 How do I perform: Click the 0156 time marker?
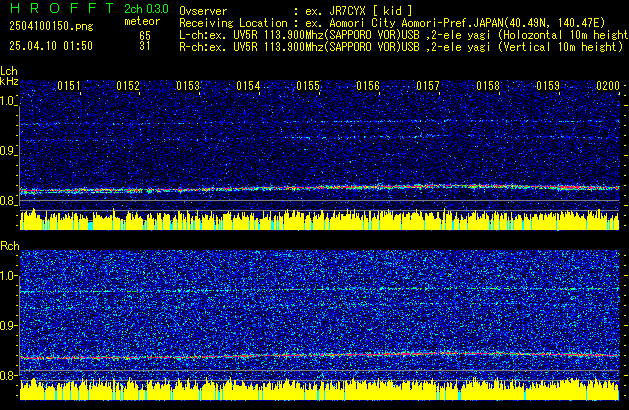368,86
